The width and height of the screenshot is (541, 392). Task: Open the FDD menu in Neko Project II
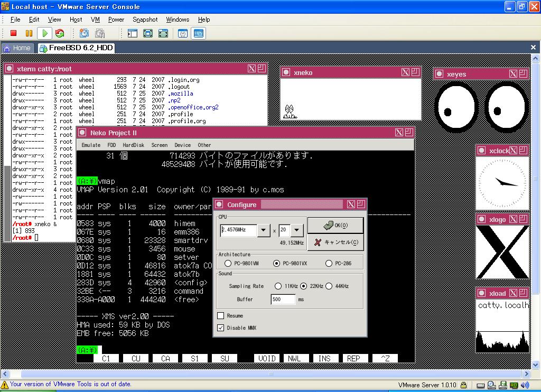(x=111, y=145)
